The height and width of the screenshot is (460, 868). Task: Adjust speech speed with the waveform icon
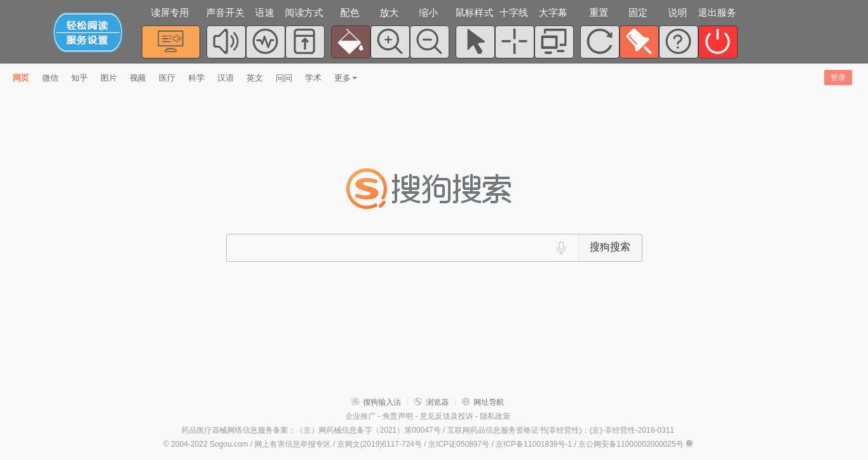[x=266, y=42]
